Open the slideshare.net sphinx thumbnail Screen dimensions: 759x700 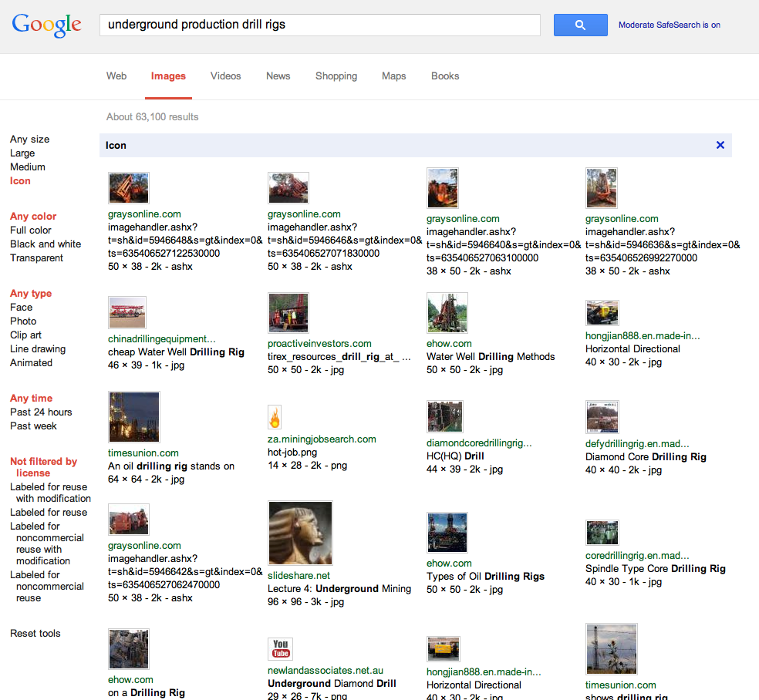300,533
